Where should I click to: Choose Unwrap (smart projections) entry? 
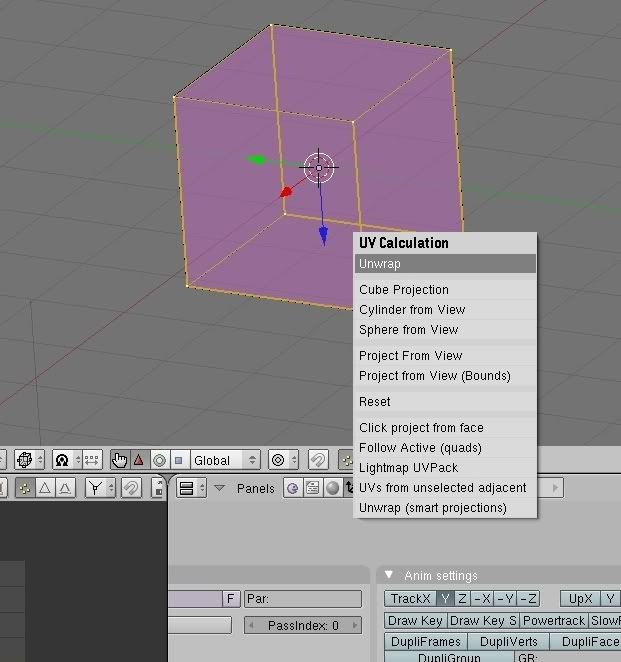tap(445, 508)
